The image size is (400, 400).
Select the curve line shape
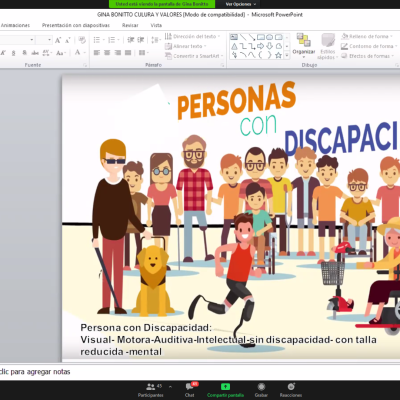[x=252, y=55]
